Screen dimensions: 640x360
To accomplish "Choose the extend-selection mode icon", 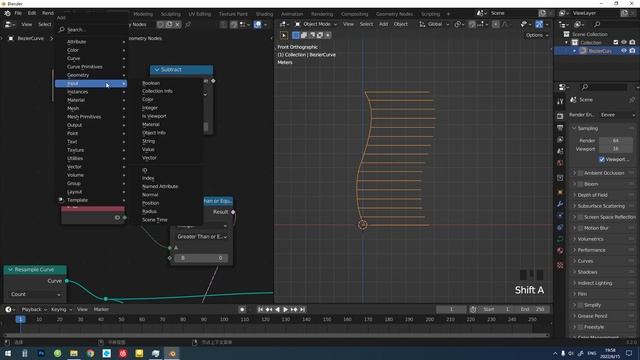I will [x=304, y=36].
